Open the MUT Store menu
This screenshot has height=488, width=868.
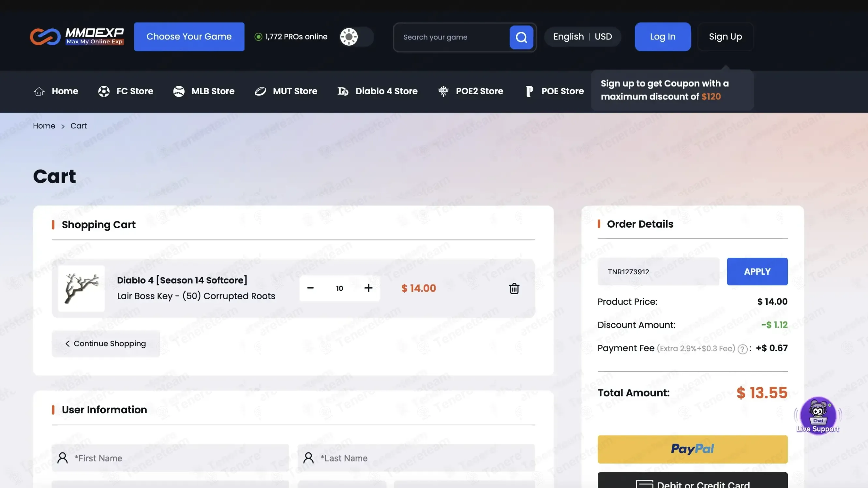click(x=286, y=91)
